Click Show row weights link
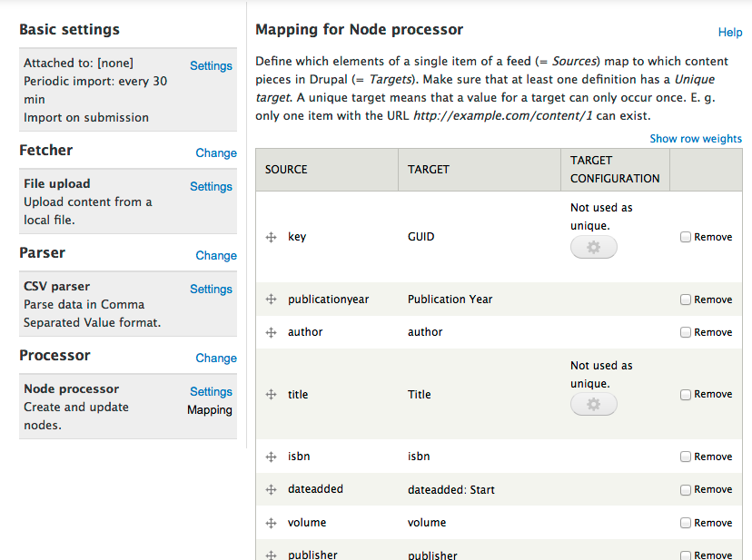Screen dimensions: 752x560 (x=696, y=139)
